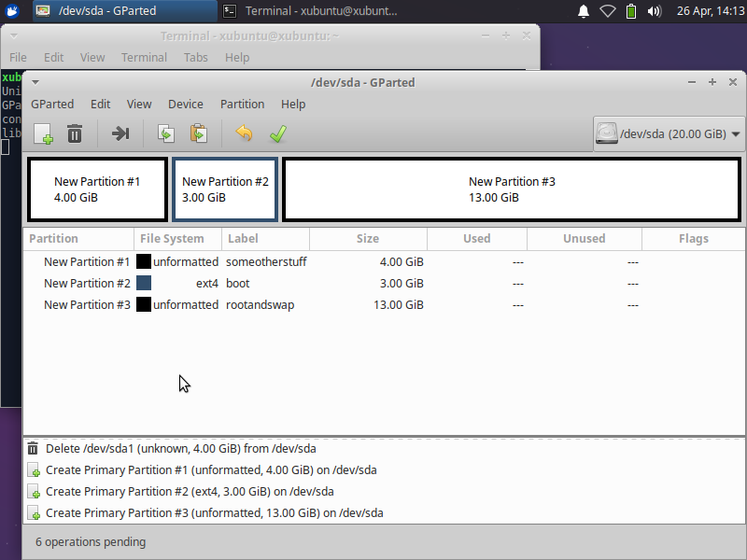Open the network Wi-Fi indicator icon
Image resolution: width=747 pixels, height=560 pixels.
tap(608, 11)
